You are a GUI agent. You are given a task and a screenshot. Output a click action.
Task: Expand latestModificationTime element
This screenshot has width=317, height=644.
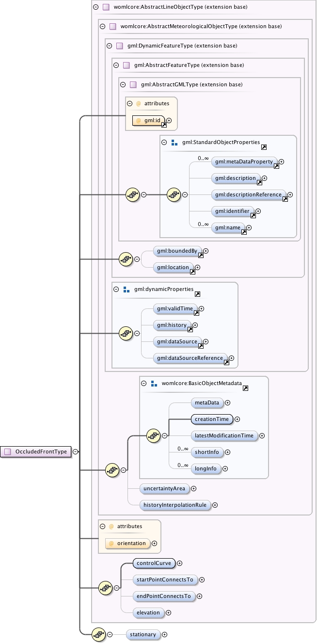point(262,435)
